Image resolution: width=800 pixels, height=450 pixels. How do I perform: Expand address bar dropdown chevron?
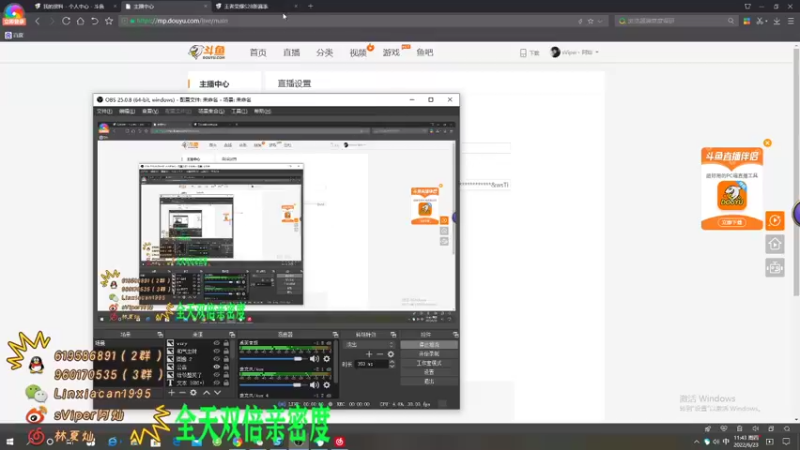click(600, 21)
